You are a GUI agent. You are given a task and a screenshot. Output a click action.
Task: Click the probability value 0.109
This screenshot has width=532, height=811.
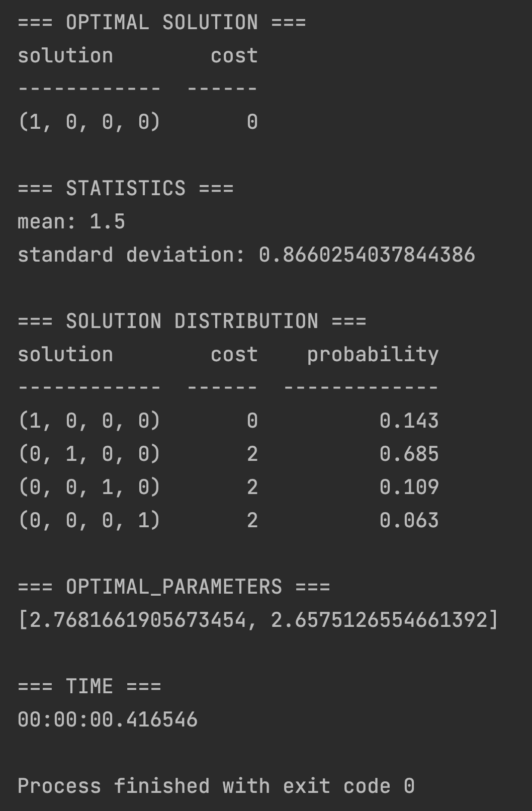pyautogui.click(x=409, y=488)
